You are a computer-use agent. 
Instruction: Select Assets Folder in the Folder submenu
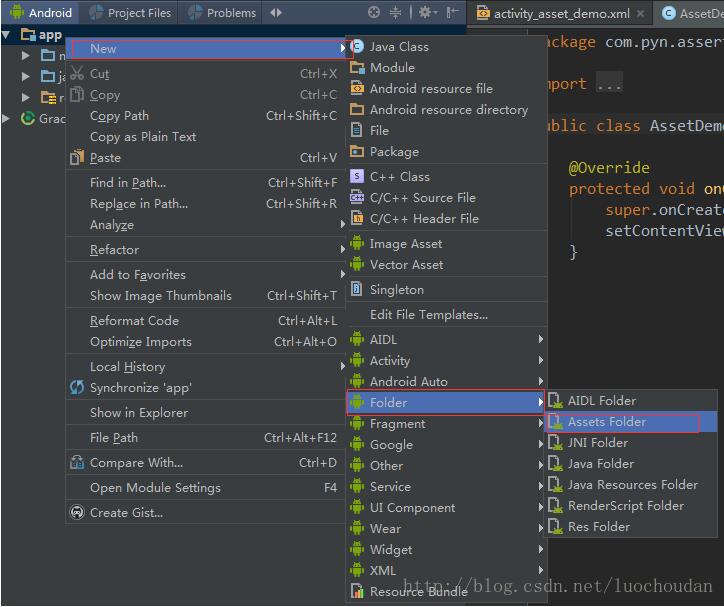tap(606, 422)
